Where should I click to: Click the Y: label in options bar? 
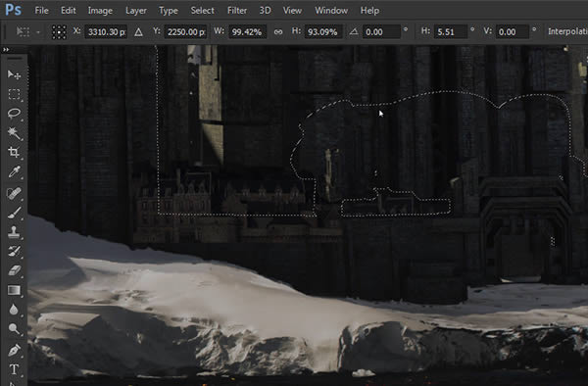pyautogui.click(x=157, y=31)
